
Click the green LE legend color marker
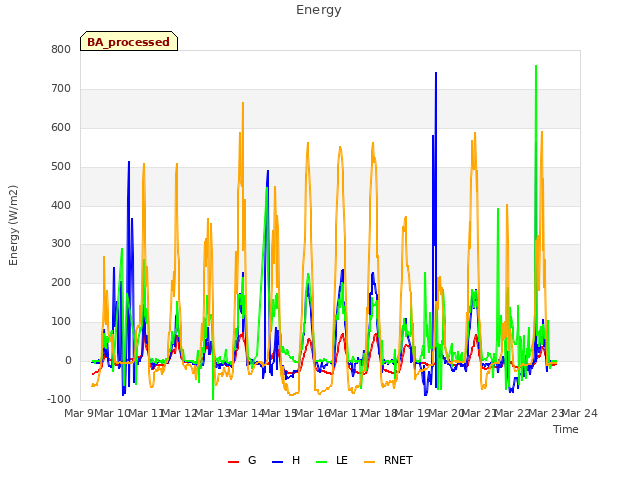[322, 462]
